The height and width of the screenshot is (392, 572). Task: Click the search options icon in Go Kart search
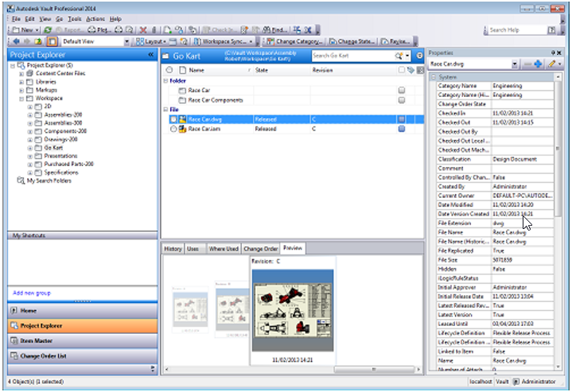399,56
